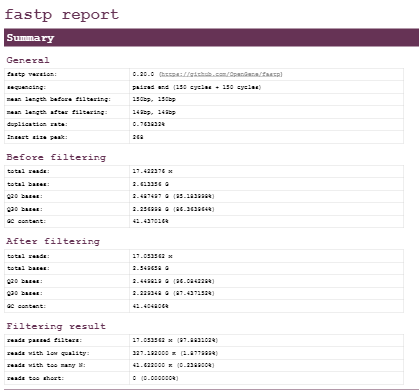Open the github.com/OpenGene/fastp link
419x390 pixels.
(x=221, y=74)
